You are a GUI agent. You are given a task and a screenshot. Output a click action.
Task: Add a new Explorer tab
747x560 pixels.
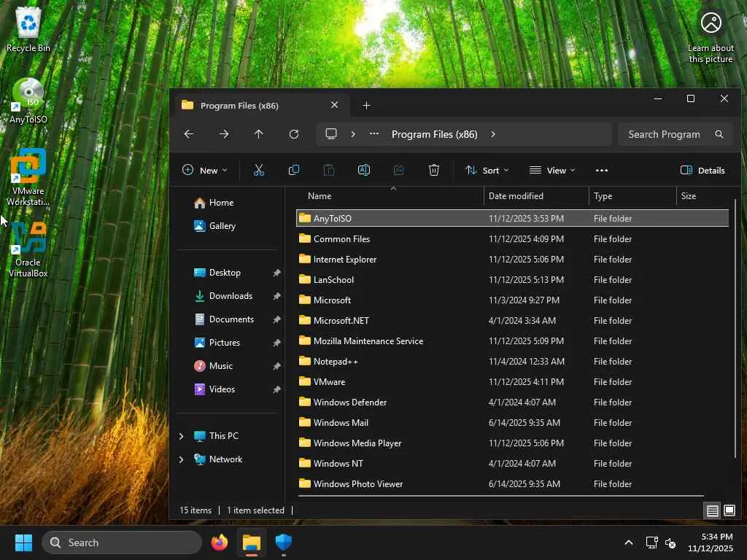pos(366,105)
